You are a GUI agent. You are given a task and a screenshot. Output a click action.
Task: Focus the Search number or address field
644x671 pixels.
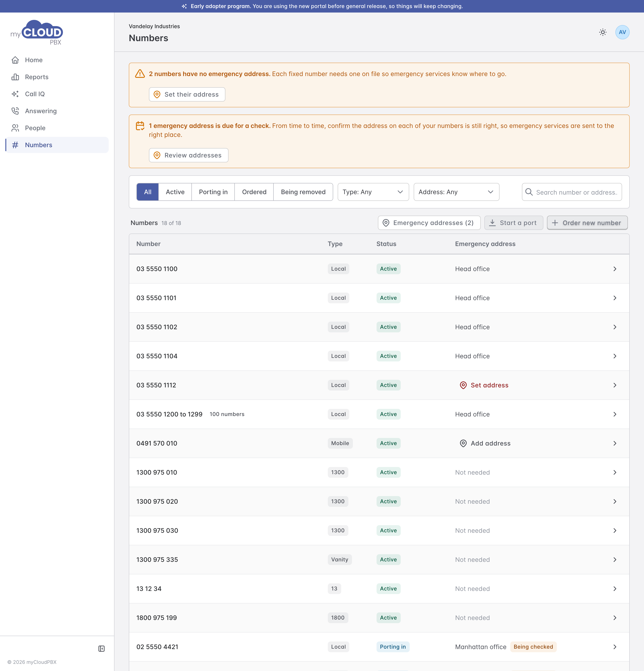572,192
